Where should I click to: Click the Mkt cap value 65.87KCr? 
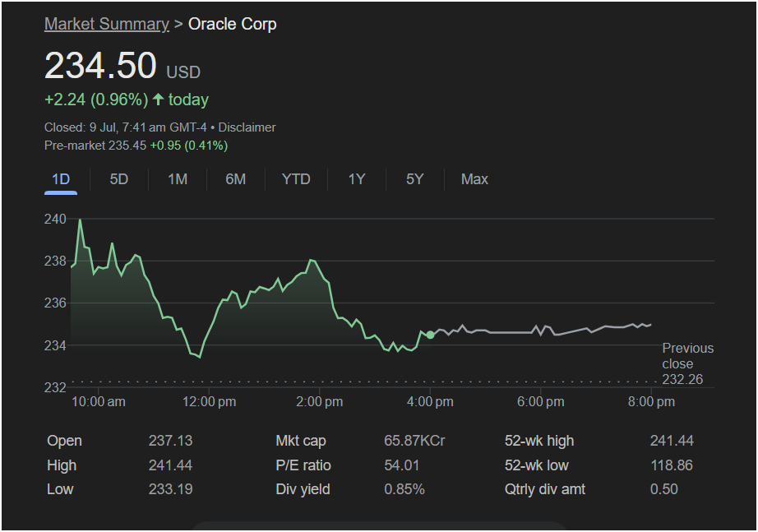(414, 441)
